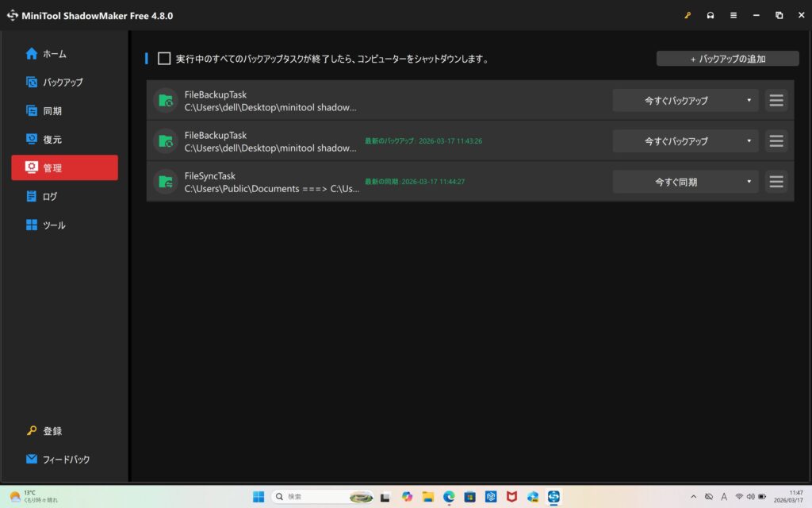
Task: Click the headset support icon
Action: tap(710, 15)
